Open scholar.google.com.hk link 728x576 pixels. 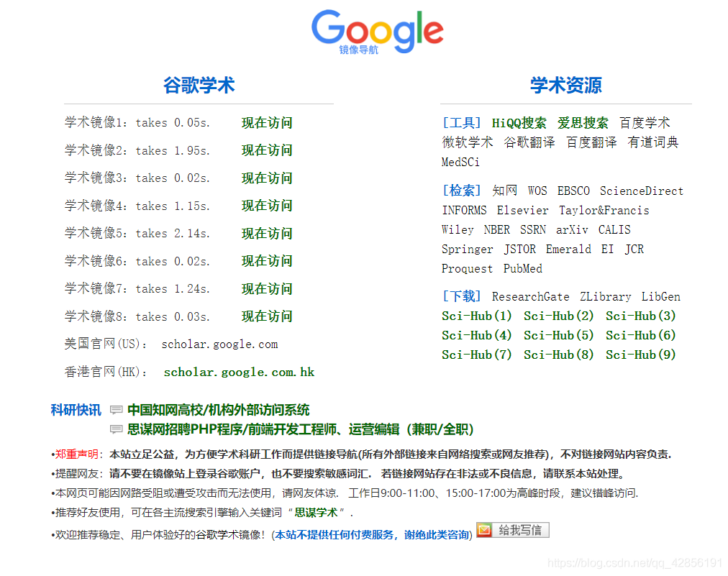[239, 372]
